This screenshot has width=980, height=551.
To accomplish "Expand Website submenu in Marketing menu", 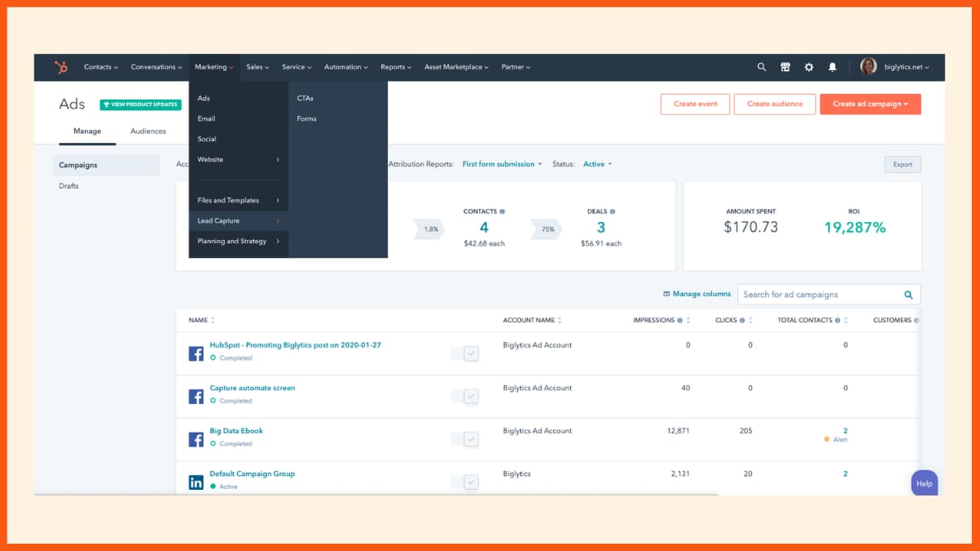I will [x=238, y=159].
